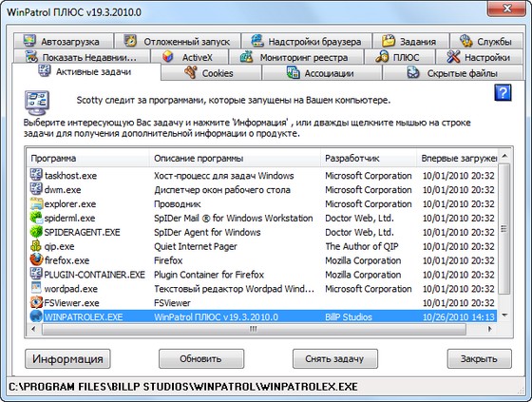Click the Информация button

coord(67,359)
